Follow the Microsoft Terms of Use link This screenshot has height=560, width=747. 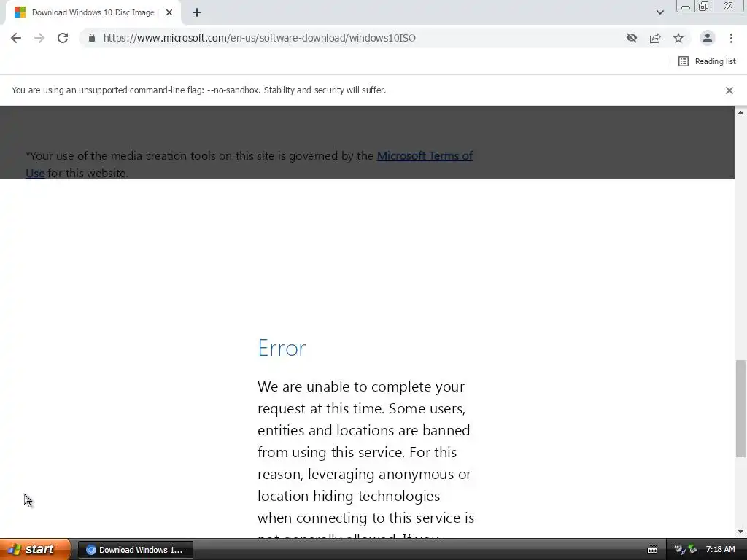click(x=425, y=156)
